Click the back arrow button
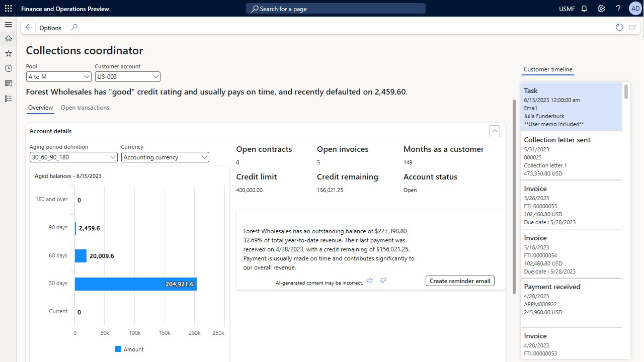This screenshot has height=362, width=644. (29, 28)
